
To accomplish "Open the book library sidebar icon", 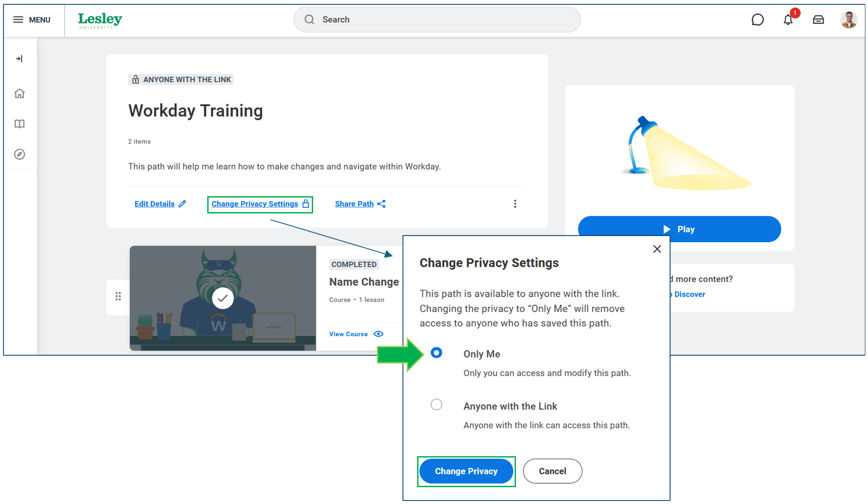I will pos(19,124).
